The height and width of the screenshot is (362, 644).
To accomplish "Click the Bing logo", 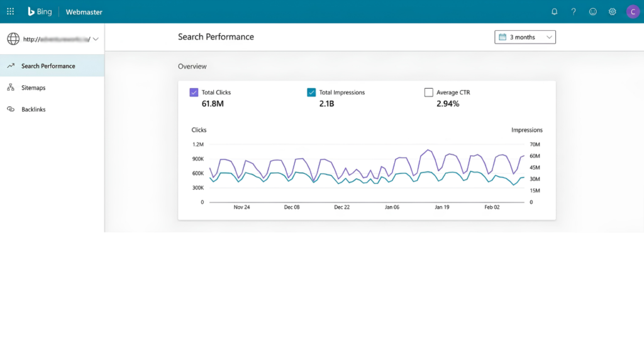I will pos(40,11).
